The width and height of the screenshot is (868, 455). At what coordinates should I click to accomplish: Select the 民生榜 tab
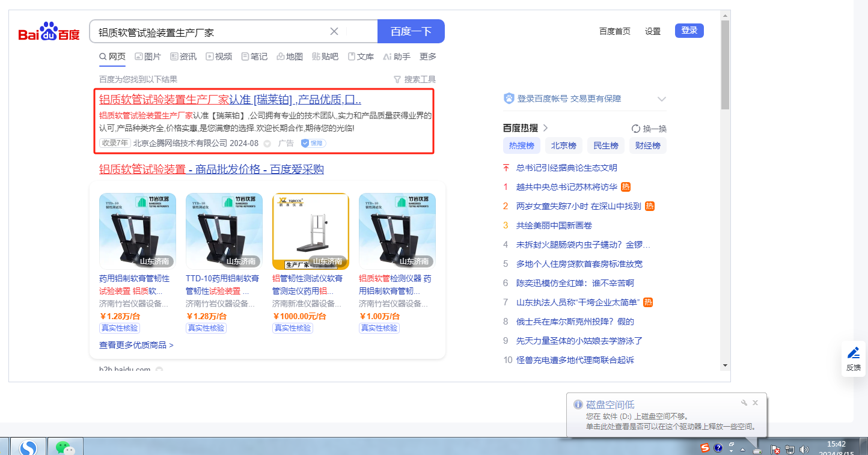(x=606, y=145)
